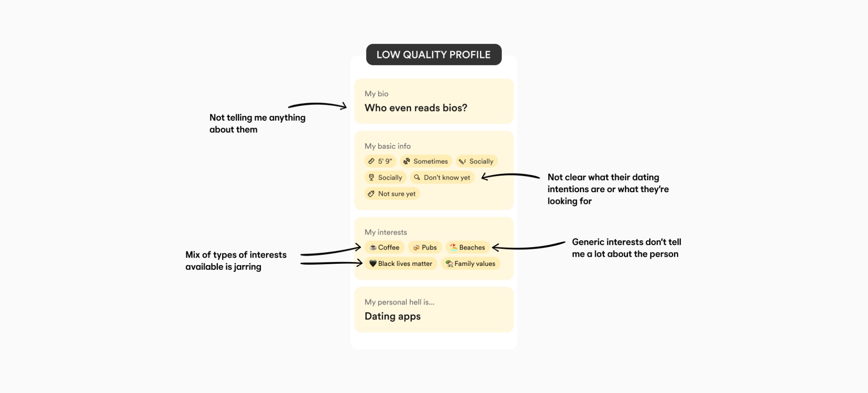The height and width of the screenshot is (393, 868).
Task: Click the cigarette icon on the Socially chip
Action: [x=462, y=161]
